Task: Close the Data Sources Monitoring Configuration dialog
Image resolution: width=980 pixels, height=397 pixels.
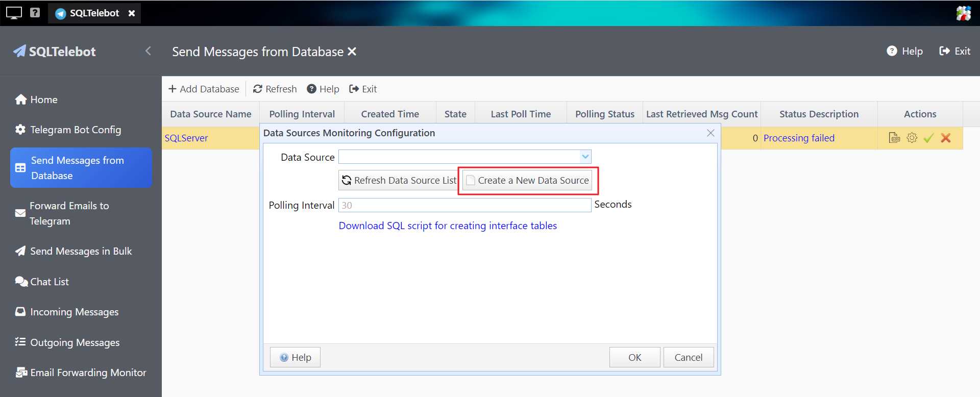Action: 710,133
